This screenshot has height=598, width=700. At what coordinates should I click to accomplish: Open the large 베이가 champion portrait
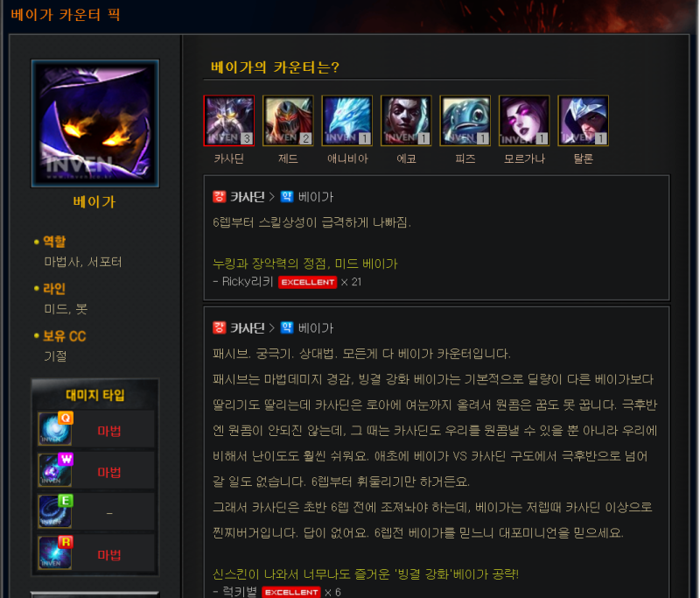tap(95, 123)
